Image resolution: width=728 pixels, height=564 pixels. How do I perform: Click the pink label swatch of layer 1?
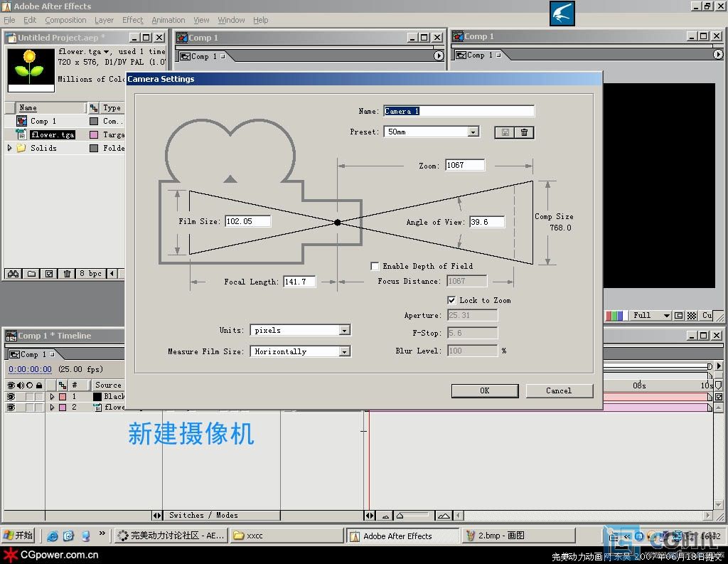click(63, 397)
